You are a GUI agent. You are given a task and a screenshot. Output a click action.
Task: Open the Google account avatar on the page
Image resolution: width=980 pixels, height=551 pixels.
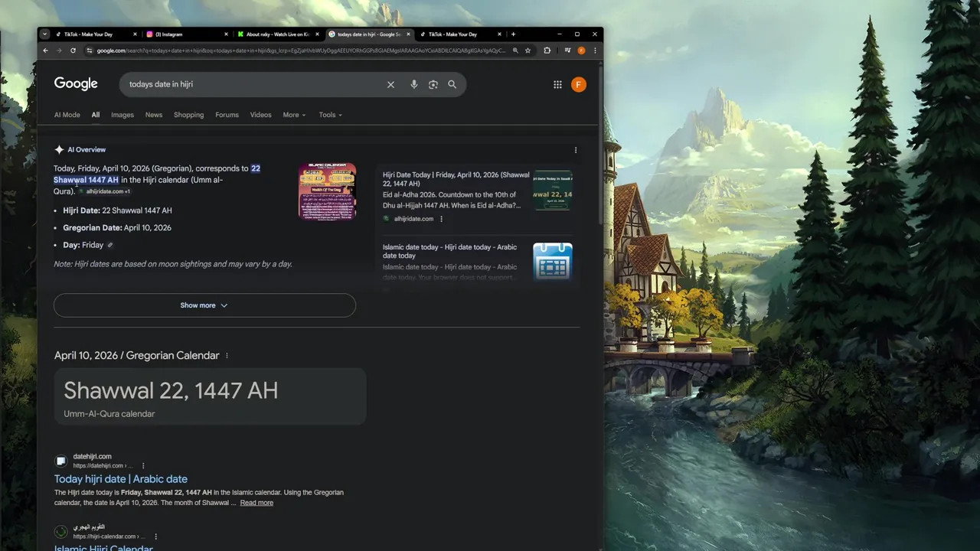[579, 84]
